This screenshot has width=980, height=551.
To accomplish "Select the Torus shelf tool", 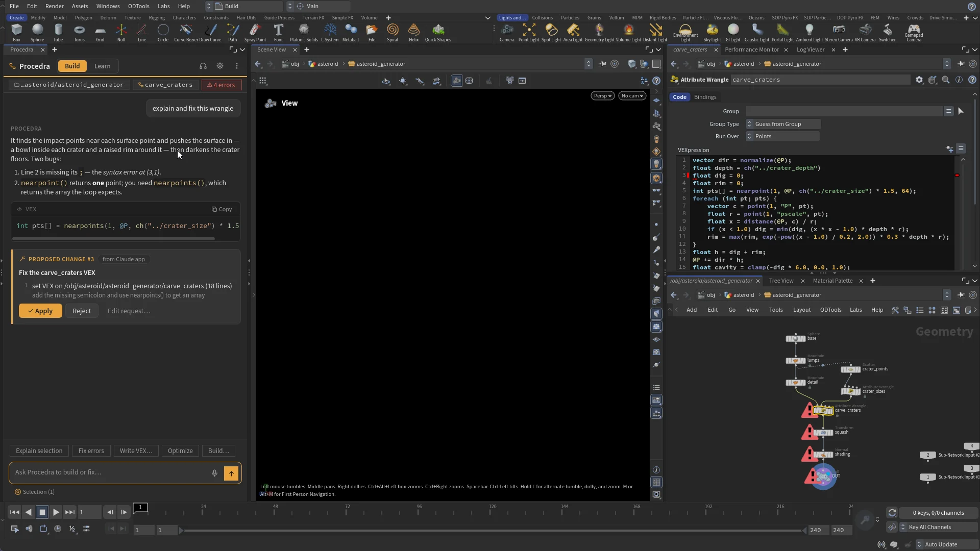I will 79,33.
